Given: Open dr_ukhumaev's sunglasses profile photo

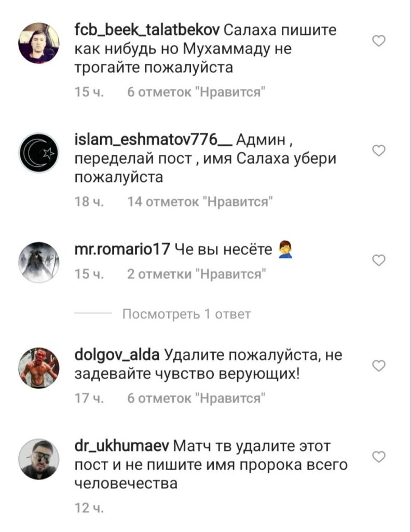Looking at the screenshot, I should (x=38, y=459).
